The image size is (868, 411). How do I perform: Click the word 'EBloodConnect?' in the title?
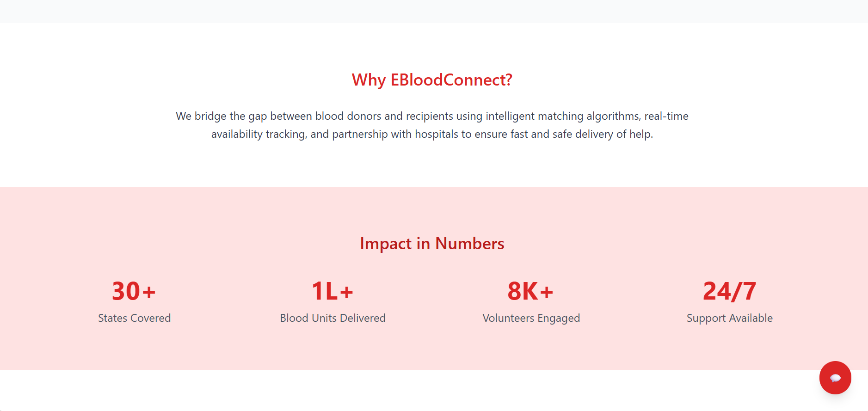[x=451, y=80]
